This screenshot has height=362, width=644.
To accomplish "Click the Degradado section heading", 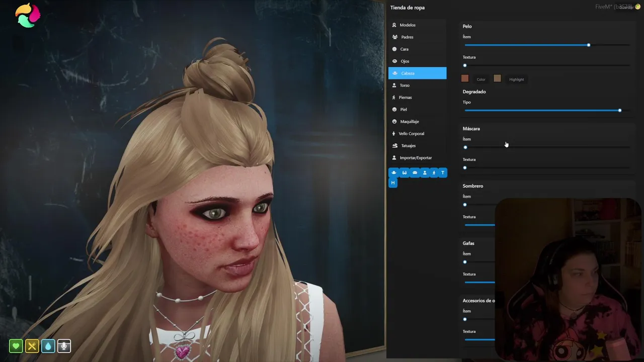I will coord(474,92).
